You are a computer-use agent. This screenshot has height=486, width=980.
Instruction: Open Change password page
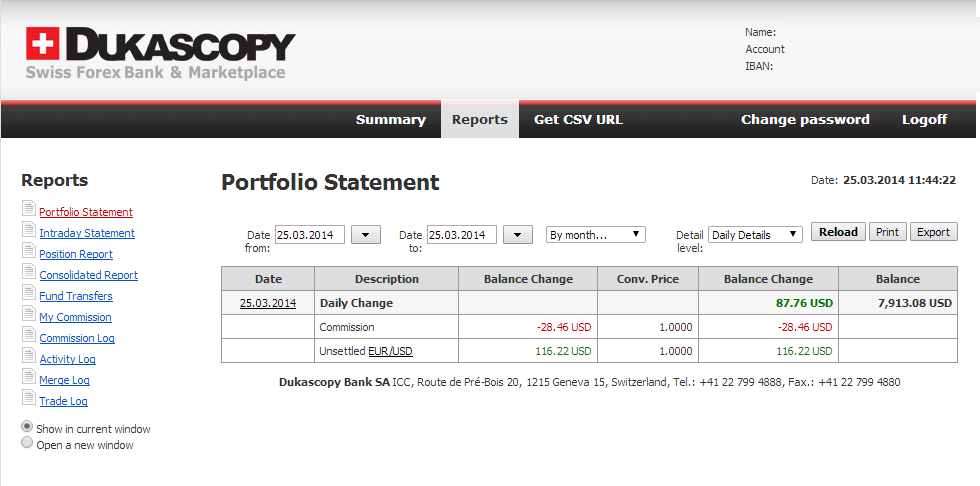(x=805, y=119)
